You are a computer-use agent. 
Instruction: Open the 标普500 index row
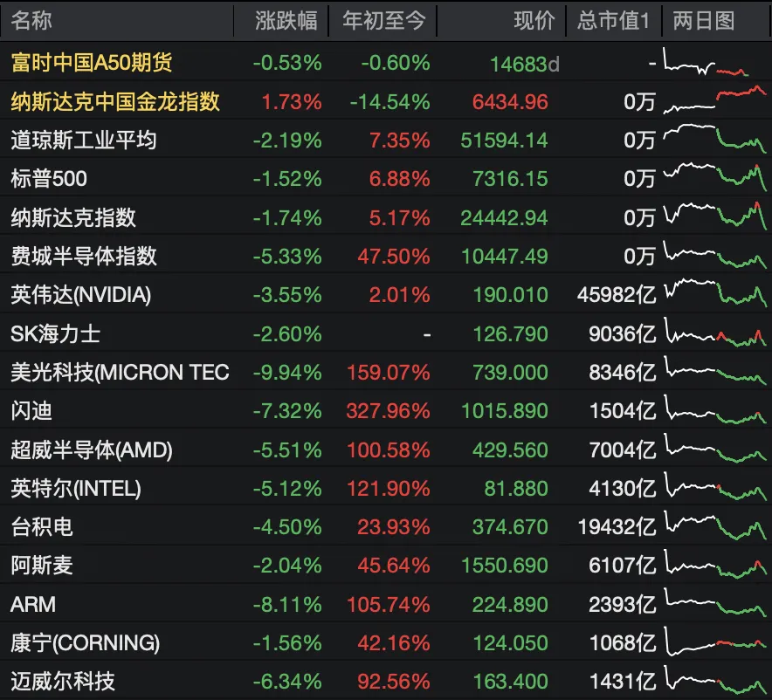pos(386,178)
